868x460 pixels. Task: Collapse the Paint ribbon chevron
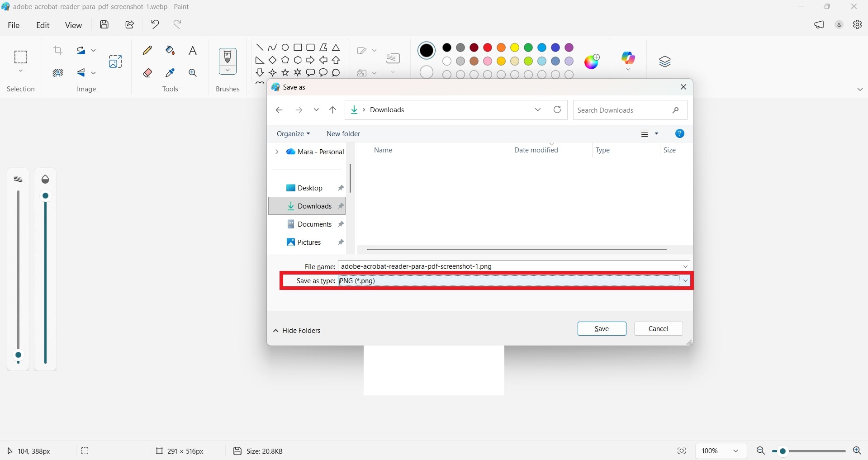pos(860,90)
